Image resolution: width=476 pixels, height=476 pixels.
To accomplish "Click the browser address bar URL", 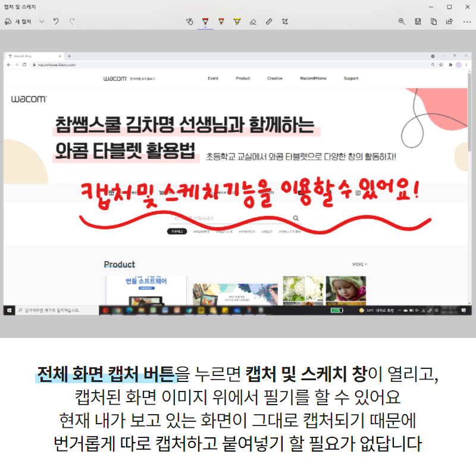I will click(x=57, y=65).
